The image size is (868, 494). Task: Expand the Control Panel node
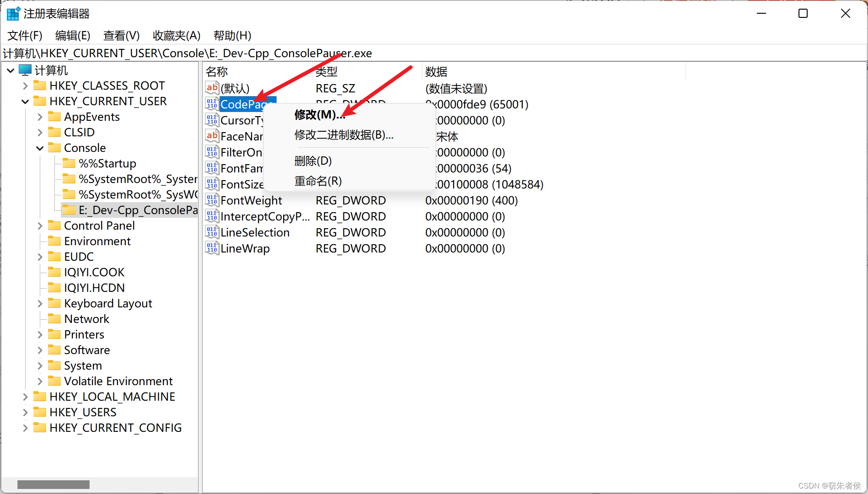tap(40, 226)
